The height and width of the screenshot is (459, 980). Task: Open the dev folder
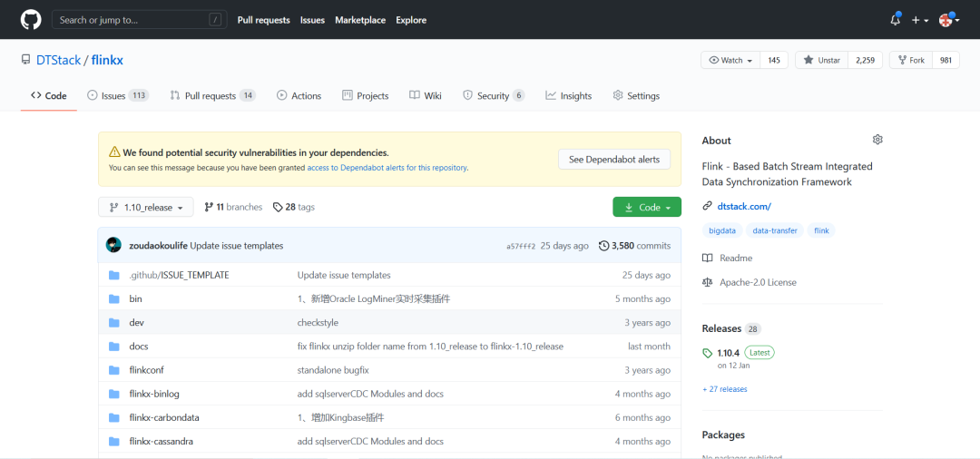137,323
